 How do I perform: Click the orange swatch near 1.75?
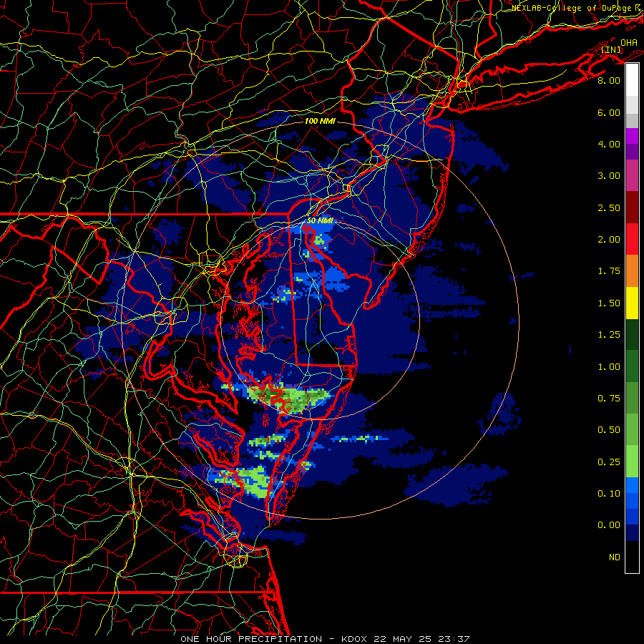pyautogui.click(x=632, y=271)
